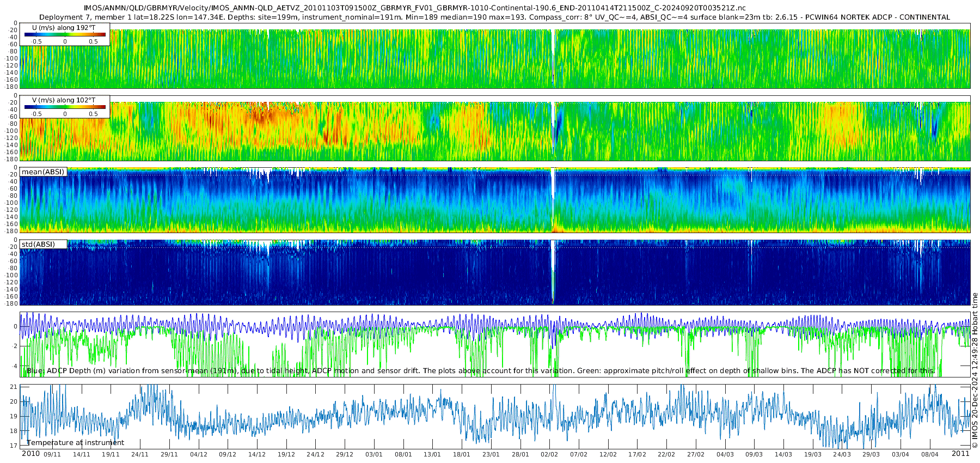Image resolution: width=980 pixels, height=463 pixels.
Task: Click the '14/03' date tick label
Action: [783, 454]
